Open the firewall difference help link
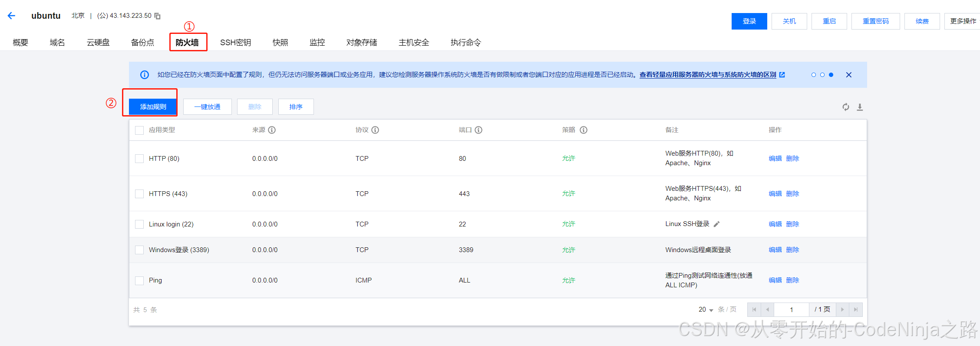This screenshot has height=346, width=980. tap(708, 75)
